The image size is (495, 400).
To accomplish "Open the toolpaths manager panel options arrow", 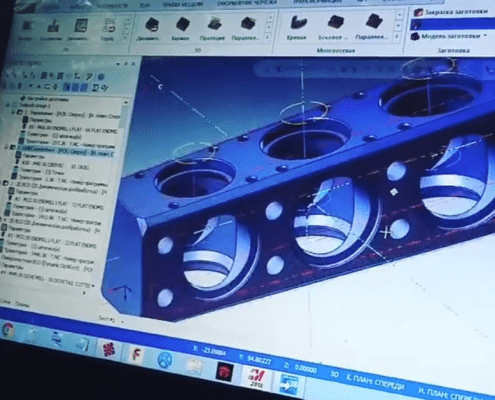I will coord(118,64).
